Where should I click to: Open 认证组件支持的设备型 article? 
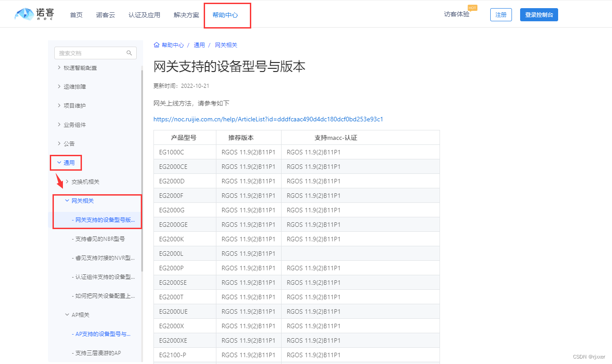[x=103, y=277]
